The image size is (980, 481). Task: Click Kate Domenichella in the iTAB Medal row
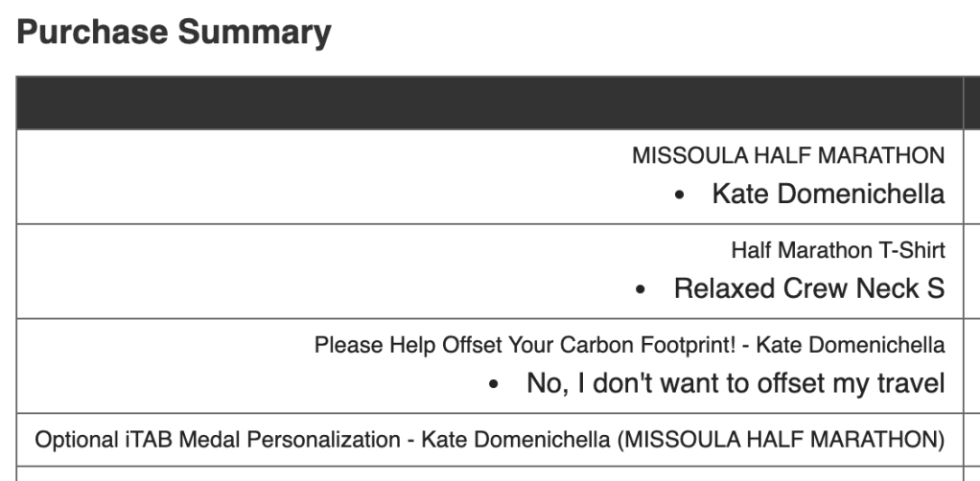517,440
